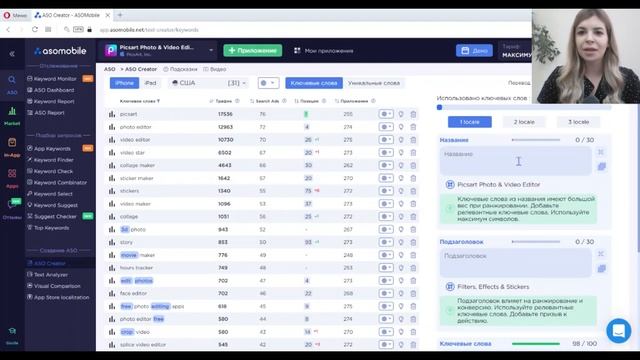The width and height of the screenshot is (640, 360).
Task: Collapse the left sidebar with double-chevron icon
Action: coord(12,53)
